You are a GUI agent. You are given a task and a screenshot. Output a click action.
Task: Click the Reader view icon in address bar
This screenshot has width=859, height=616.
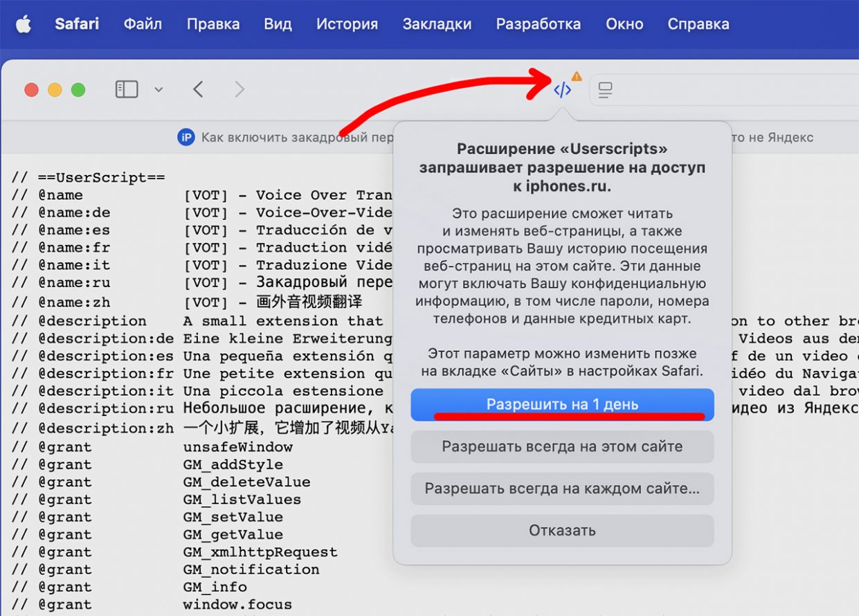(x=606, y=90)
